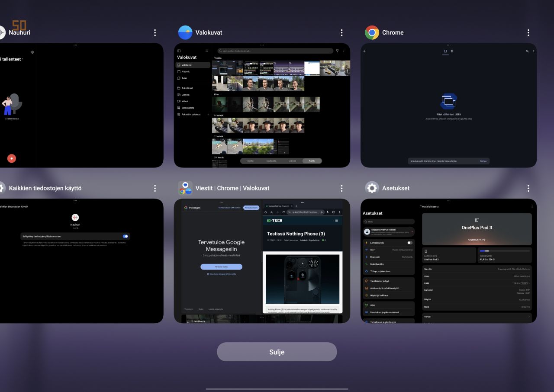Open the Wi-Fi row in Asetukset
Viewport: 554px width, 392px height.
(389, 250)
